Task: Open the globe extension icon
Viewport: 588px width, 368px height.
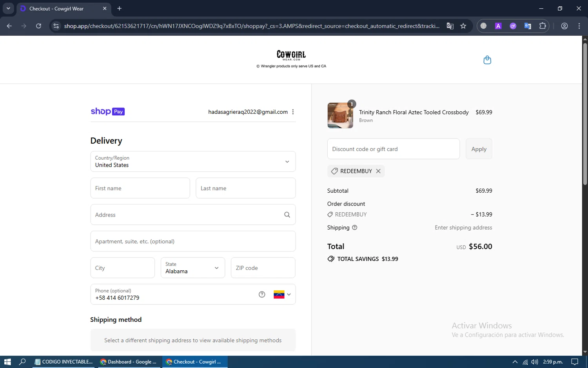Action: [483, 26]
